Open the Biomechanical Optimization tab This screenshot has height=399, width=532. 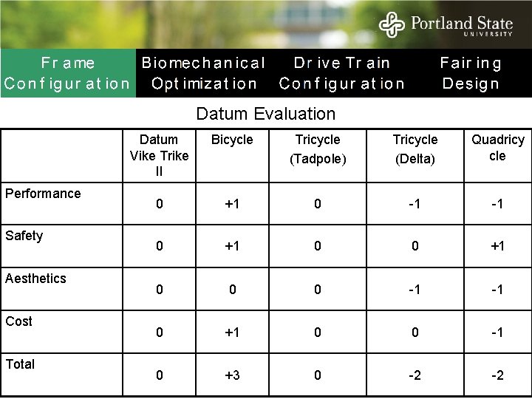tap(204, 73)
